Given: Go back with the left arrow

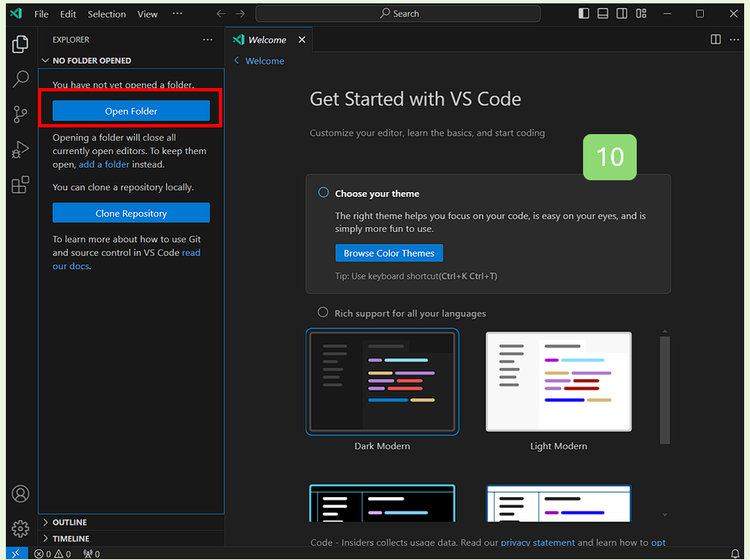Looking at the screenshot, I should [221, 14].
